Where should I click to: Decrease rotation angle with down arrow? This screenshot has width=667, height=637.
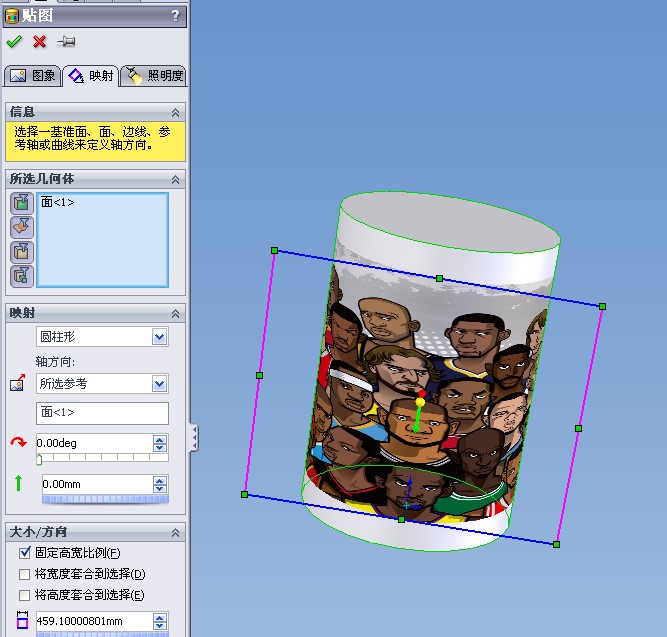(160, 447)
